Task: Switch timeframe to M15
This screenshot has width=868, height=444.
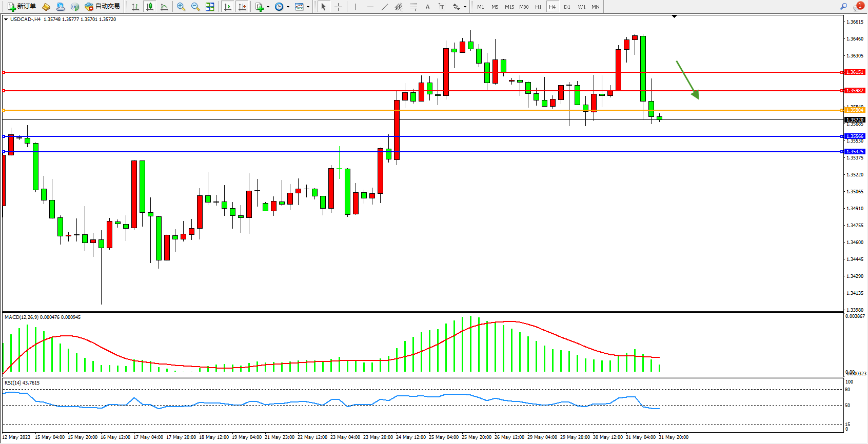Action: click(x=509, y=7)
